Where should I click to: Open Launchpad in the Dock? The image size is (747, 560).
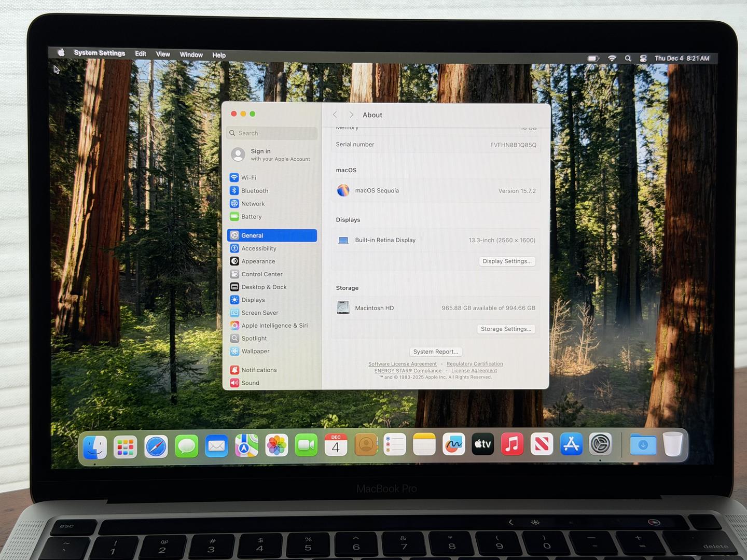[x=126, y=446]
